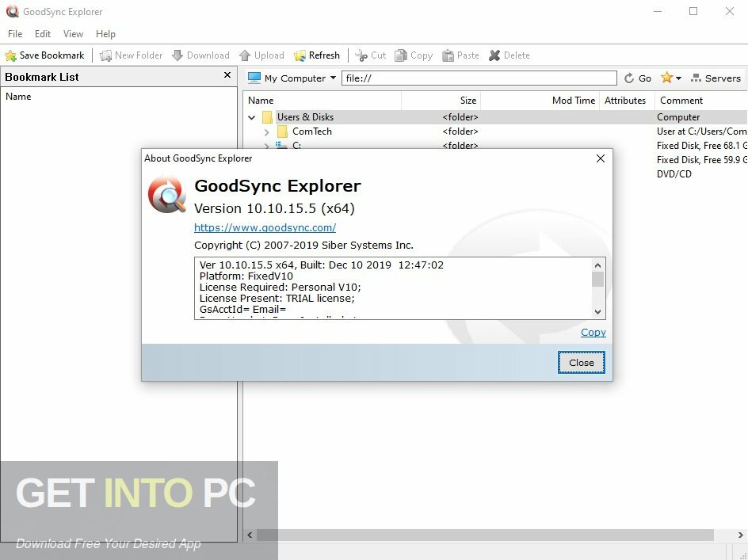Image resolution: width=748 pixels, height=560 pixels.
Task: Click the Paste clipboard icon
Action: tap(448, 55)
